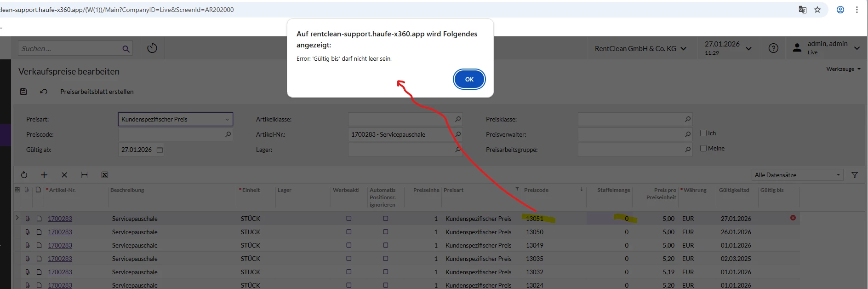Click attachment clip for row 13035

pos(27,259)
